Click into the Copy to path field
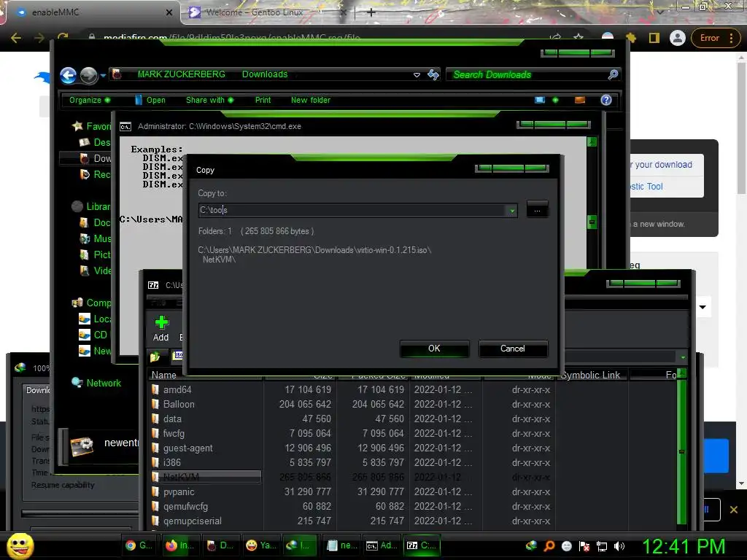The width and height of the screenshot is (747, 560). 352,210
